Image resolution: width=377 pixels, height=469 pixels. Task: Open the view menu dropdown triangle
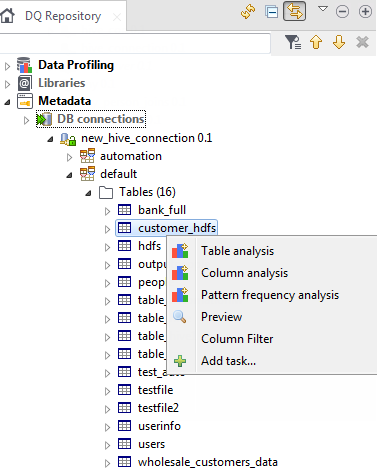(323, 9)
